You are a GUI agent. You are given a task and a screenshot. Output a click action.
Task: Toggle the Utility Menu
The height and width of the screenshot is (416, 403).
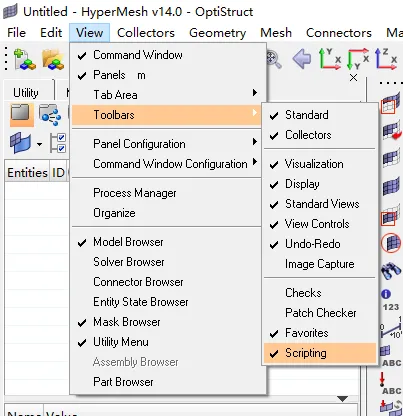(x=168, y=342)
